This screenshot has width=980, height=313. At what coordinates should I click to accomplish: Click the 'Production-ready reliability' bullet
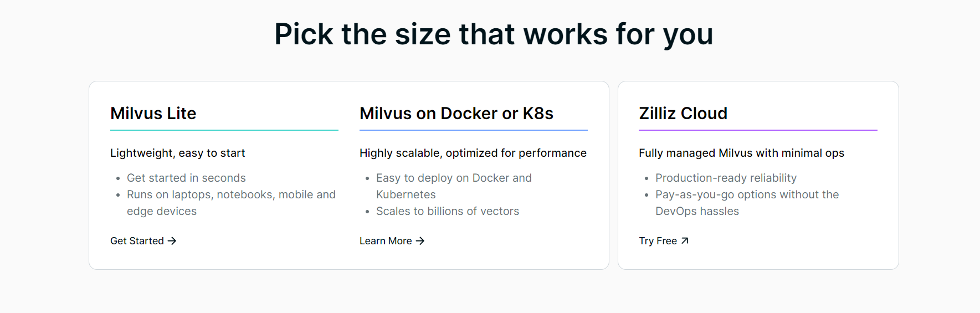click(726, 178)
